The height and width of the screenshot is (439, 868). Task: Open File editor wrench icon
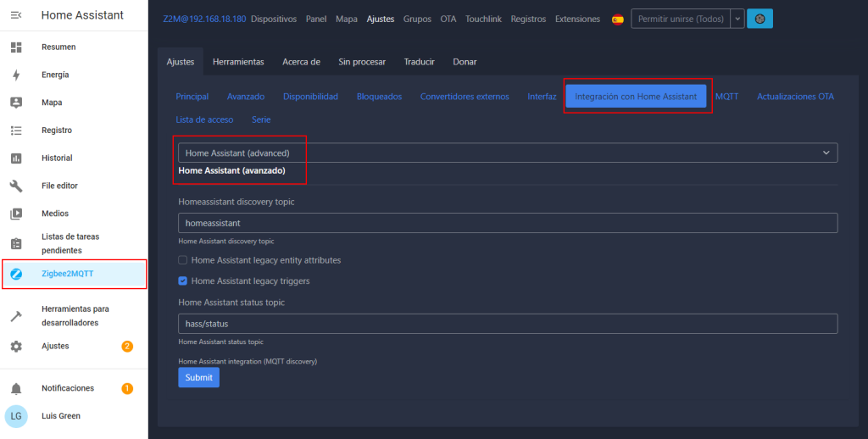pos(16,186)
